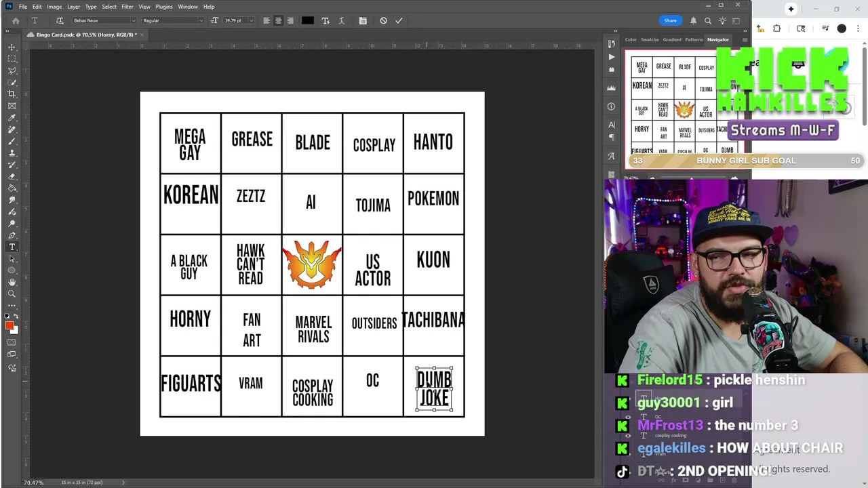Select the Pen tool

pos(12,235)
